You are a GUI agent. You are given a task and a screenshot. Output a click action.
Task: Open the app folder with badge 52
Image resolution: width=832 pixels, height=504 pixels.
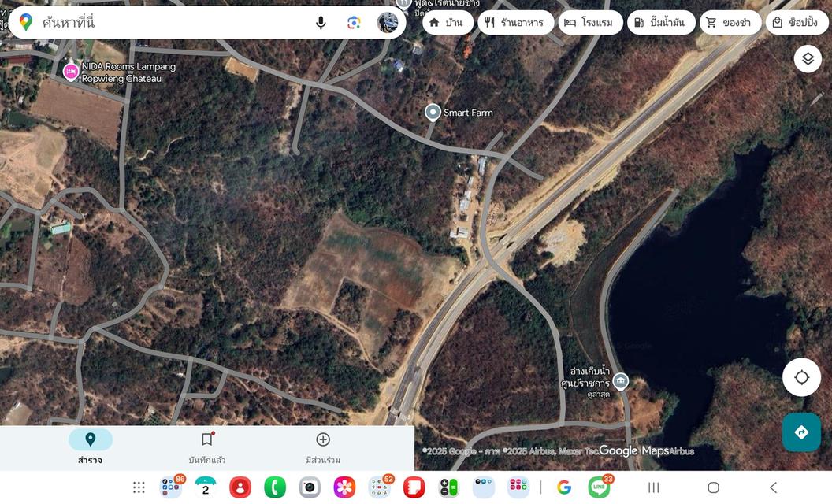click(x=380, y=487)
